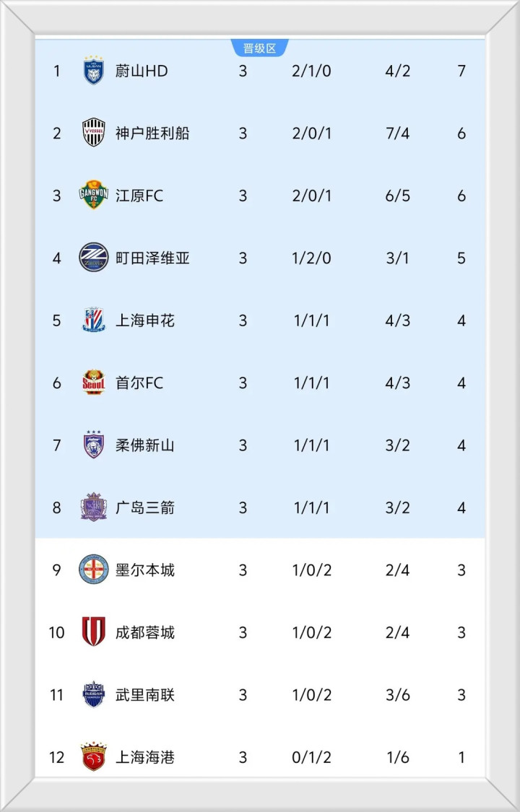This screenshot has height=812, width=520.
Task: Open the 上海申花 club badge
Action: 93,320
